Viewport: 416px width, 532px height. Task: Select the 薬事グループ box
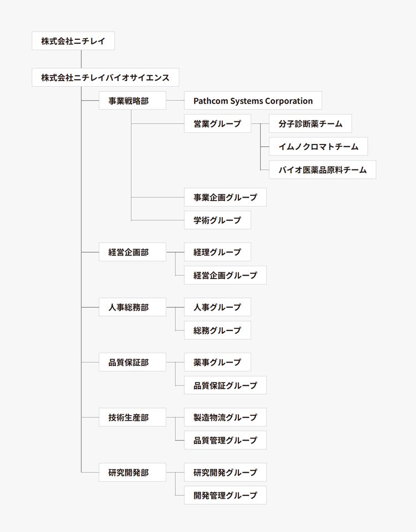pos(217,363)
